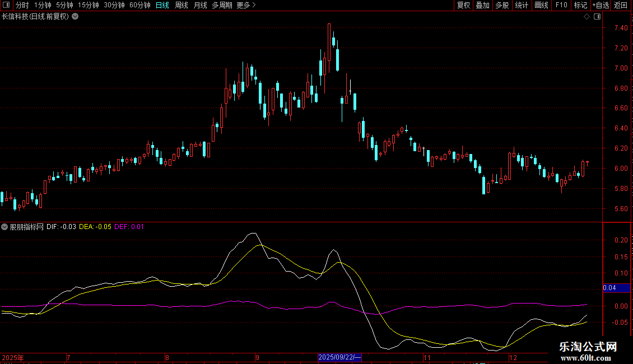Click the 叠加 overlay button

point(482,5)
